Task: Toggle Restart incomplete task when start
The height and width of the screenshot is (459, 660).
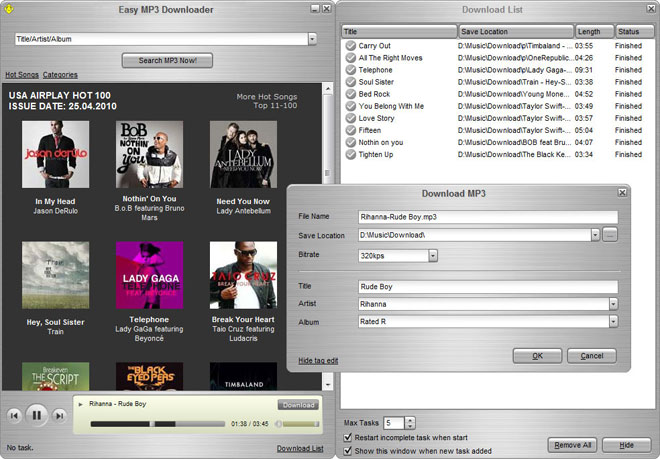Action: click(347, 437)
